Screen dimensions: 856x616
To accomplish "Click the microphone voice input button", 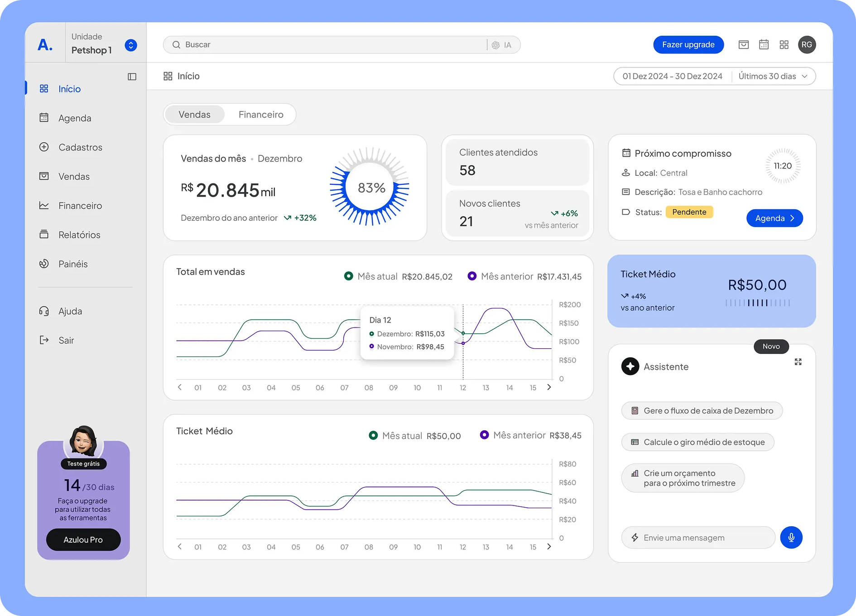I will 791,538.
